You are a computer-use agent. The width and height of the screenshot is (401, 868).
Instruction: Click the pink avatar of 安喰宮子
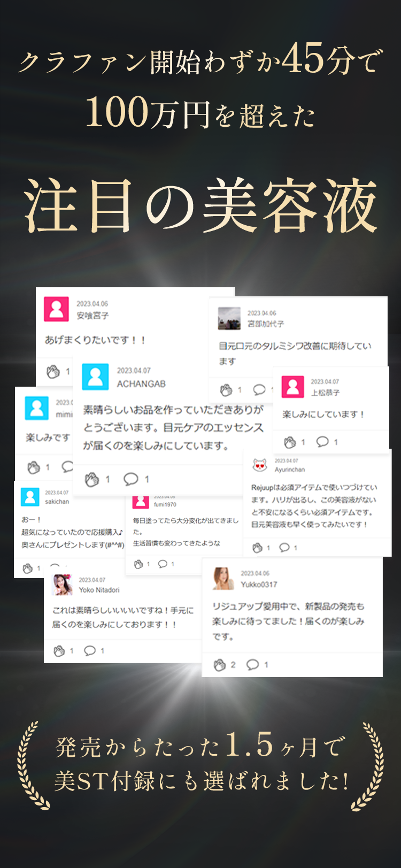[x=56, y=309]
